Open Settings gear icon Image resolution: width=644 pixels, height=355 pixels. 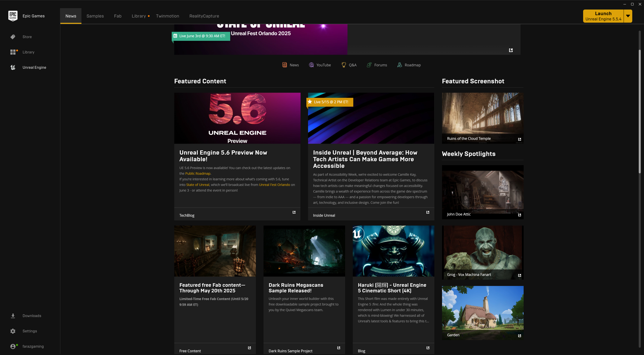(13, 331)
